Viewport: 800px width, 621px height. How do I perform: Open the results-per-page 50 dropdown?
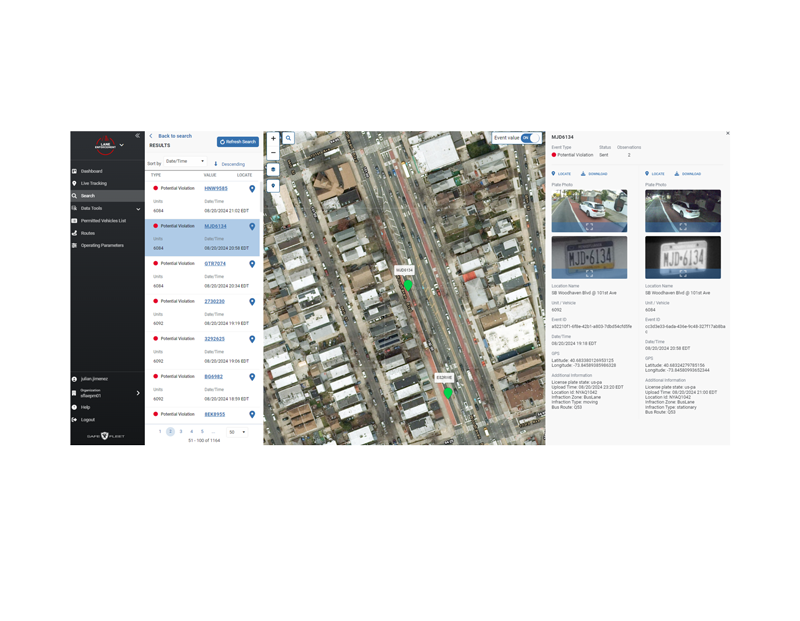[x=237, y=432]
